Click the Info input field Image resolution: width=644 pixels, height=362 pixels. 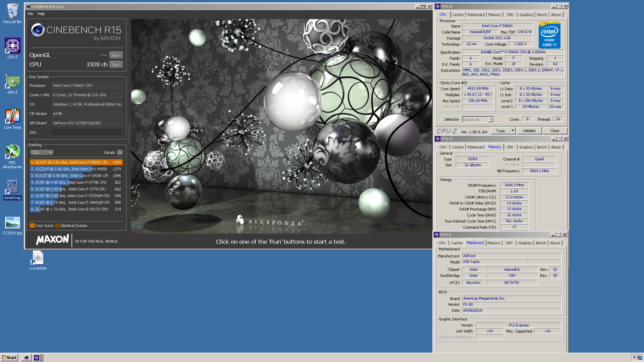coord(87,132)
